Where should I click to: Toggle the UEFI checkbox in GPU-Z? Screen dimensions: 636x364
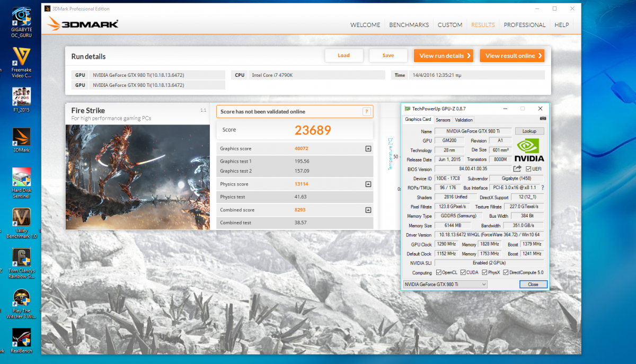point(529,169)
